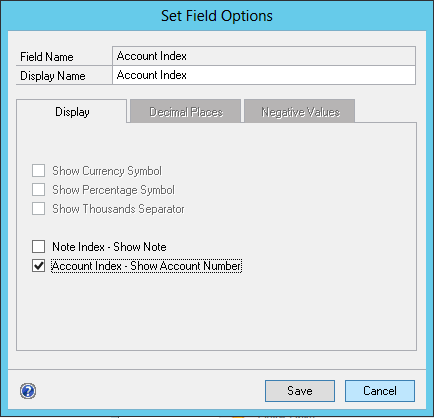Open help via the blue question mark icon
This screenshot has height=418, width=434.
pos(28,391)
